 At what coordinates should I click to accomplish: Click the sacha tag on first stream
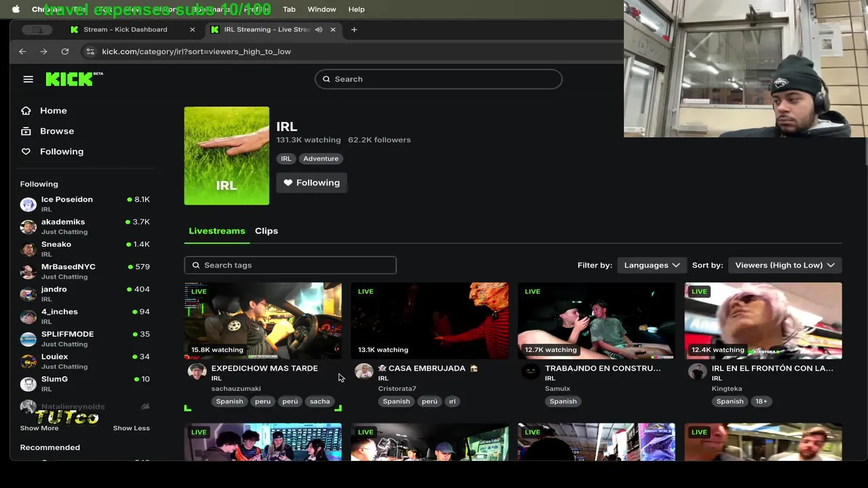[319, 401]
